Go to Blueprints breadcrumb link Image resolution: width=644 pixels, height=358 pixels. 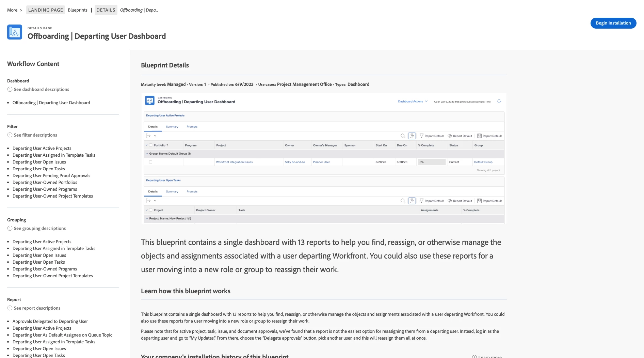78,10
